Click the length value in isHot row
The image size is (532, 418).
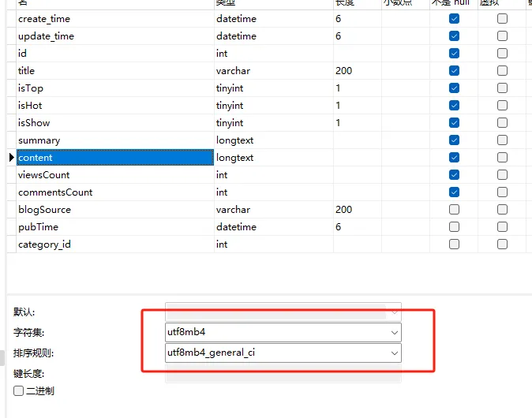coord(357,106)
